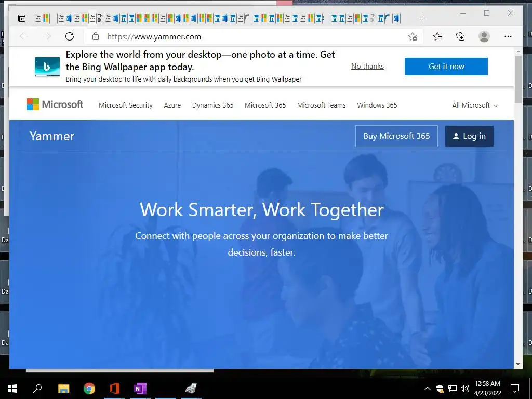Screen dimensions: 532x399
Task: Open the tab actions menu icon
Action: pyautogui.click(x=22, y=18)
